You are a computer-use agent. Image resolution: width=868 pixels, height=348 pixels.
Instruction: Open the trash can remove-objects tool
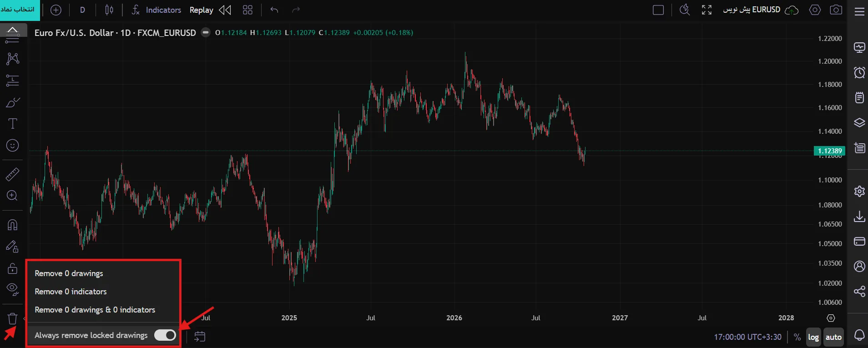click(12, 318)
